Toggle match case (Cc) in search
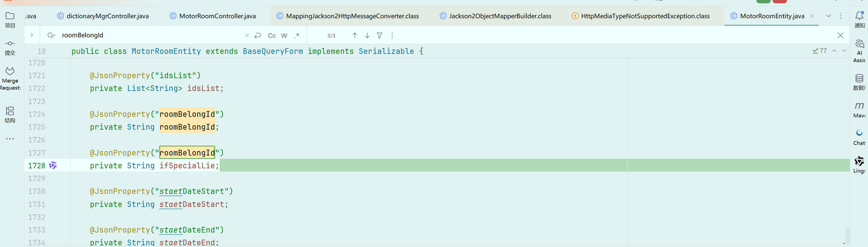This screenshot has width=868, height=247. [x=272, y=36]
